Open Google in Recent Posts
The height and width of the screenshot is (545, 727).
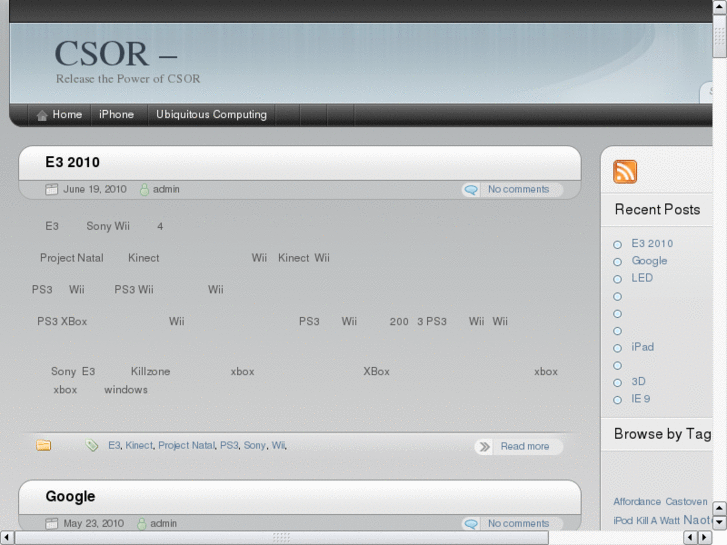coord(649,261)
